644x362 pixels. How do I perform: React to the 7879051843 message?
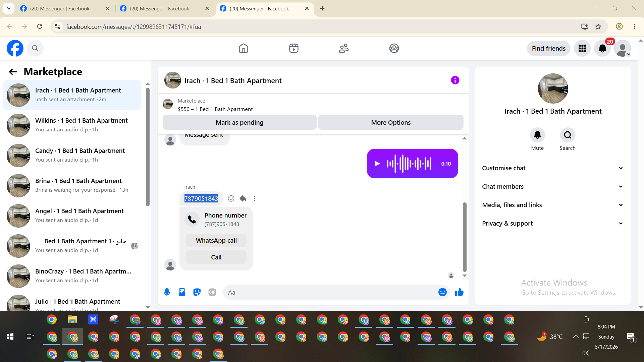point(231,198)
